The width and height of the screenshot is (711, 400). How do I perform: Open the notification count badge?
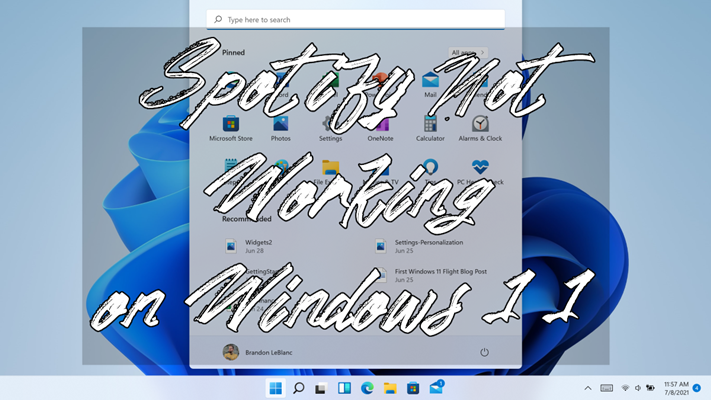click(x=697, y=388)
